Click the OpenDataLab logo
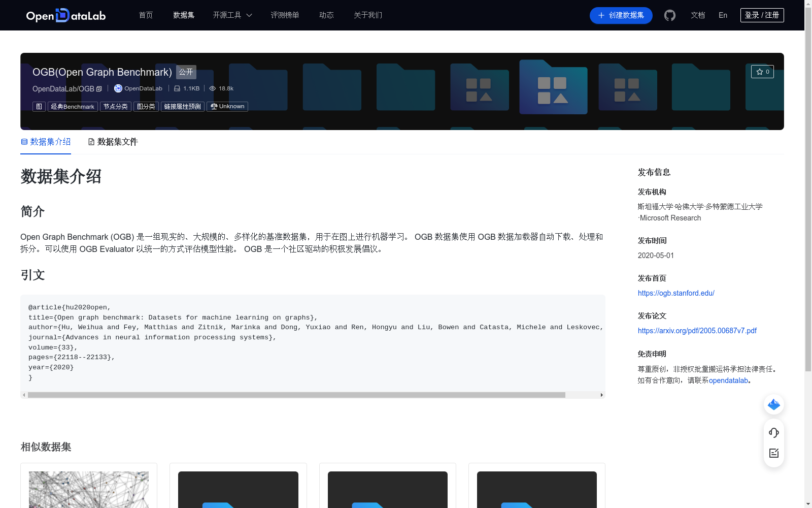Screen dimensions: 812x508 (x=65, y=15)
